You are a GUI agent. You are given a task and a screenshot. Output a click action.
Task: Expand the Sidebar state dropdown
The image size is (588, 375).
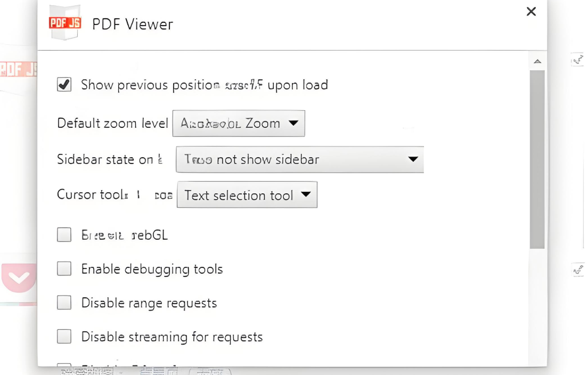[299, 159]
